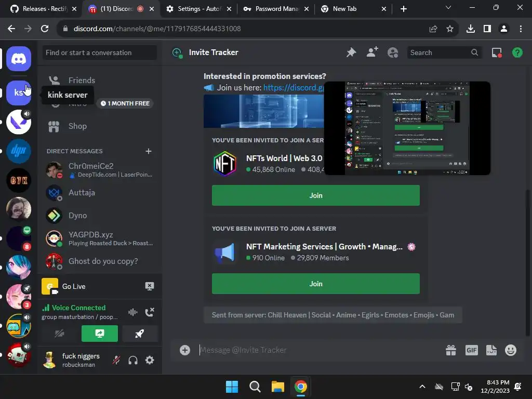Open sticker picker icon

click(491, 350)
